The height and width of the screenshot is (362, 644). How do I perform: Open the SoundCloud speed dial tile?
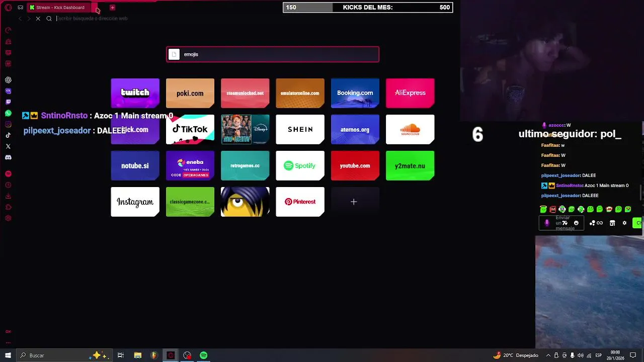coord(410,129)
